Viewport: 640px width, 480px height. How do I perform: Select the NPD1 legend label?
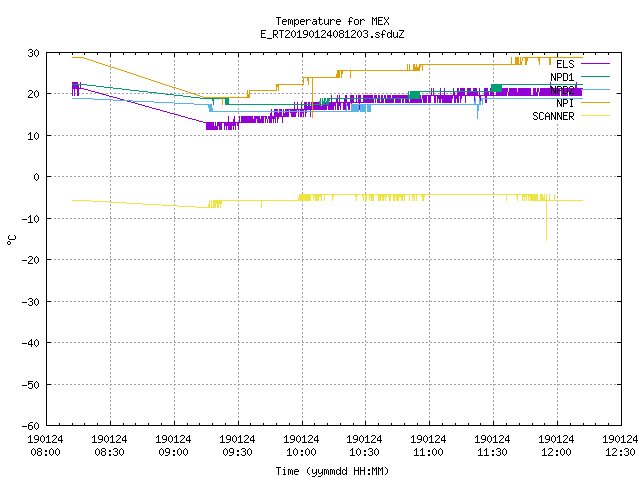(x=562, y=77)
